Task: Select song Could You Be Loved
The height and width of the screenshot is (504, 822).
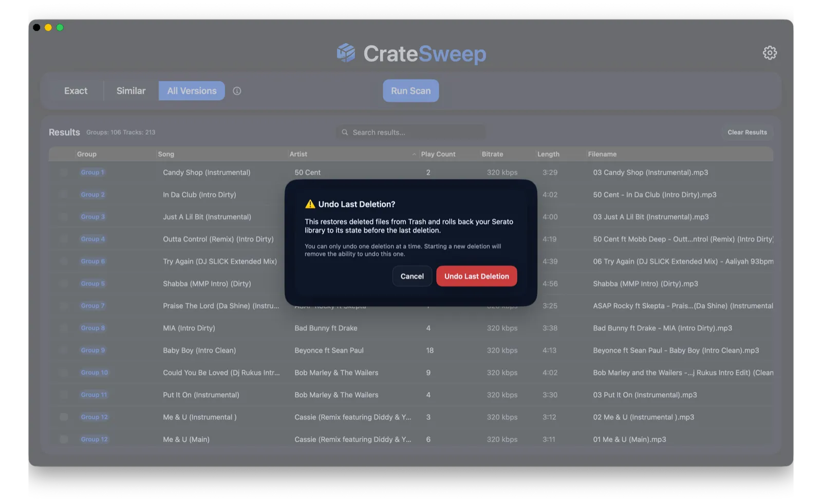Action: tap(221, 372)
